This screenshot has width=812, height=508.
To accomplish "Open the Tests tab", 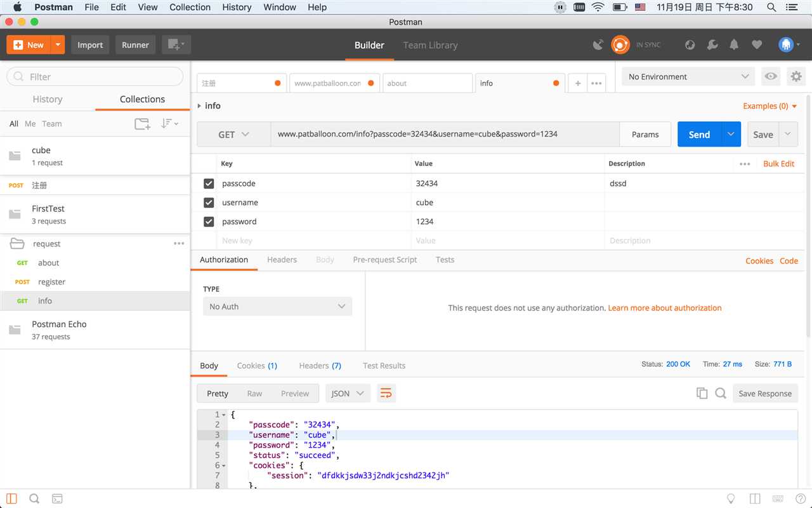I will tap(445, 260).
